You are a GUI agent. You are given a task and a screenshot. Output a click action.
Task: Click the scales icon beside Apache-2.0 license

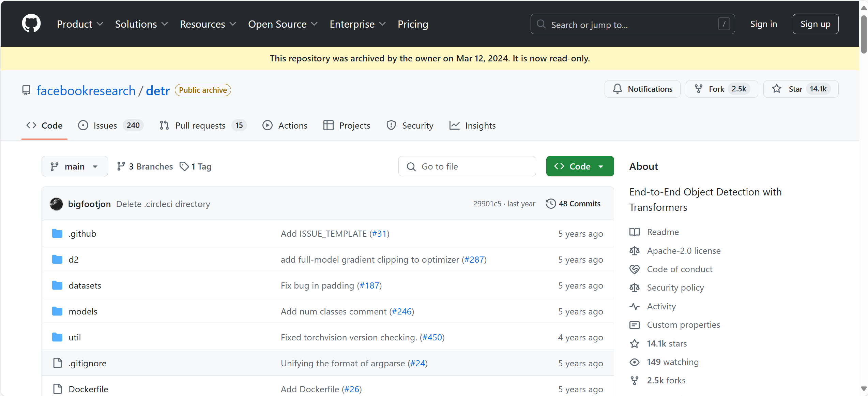[635, 251]
